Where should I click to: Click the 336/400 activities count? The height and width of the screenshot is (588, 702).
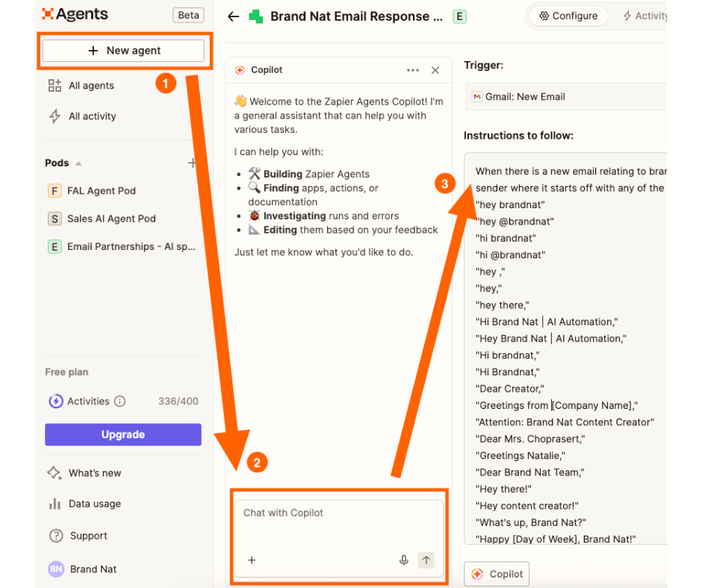(178, 401)
